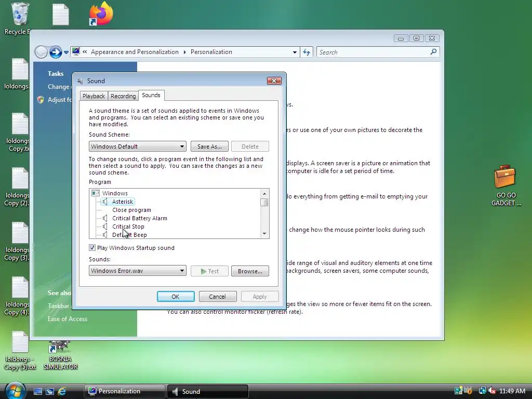The height and width of the screenshot is (399, 532).
Task: Click Show Desktop in Quick Launch
Action: (x=37, y=392)
